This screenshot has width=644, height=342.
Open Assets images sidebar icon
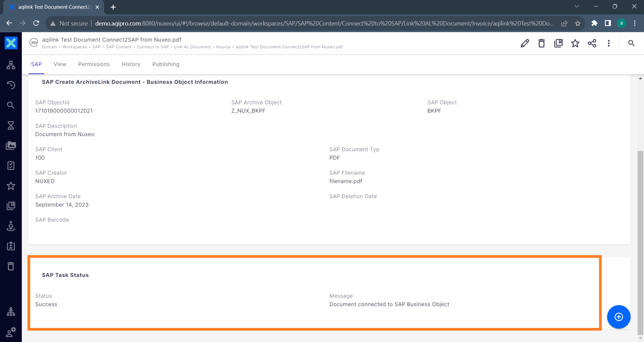(11, 146)
